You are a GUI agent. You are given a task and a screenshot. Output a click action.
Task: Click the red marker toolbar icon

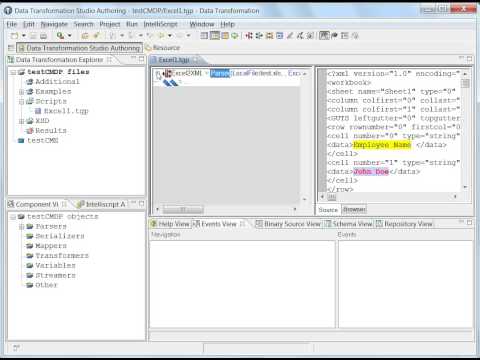pos(249,35)
